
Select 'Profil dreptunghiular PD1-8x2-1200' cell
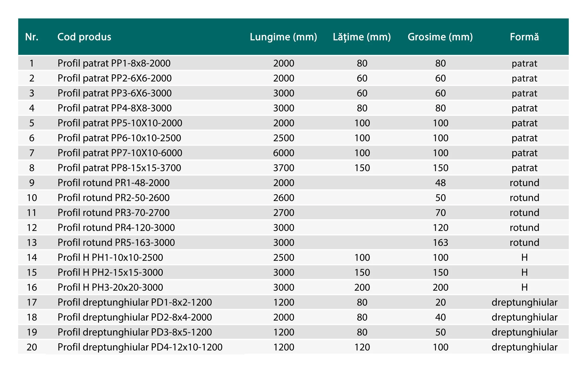(135, 302)
